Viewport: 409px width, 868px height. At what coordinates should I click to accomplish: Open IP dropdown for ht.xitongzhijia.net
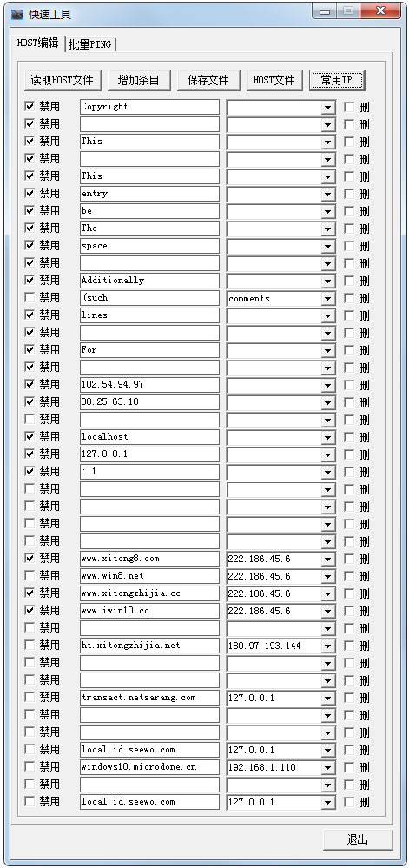pos(328,646)
